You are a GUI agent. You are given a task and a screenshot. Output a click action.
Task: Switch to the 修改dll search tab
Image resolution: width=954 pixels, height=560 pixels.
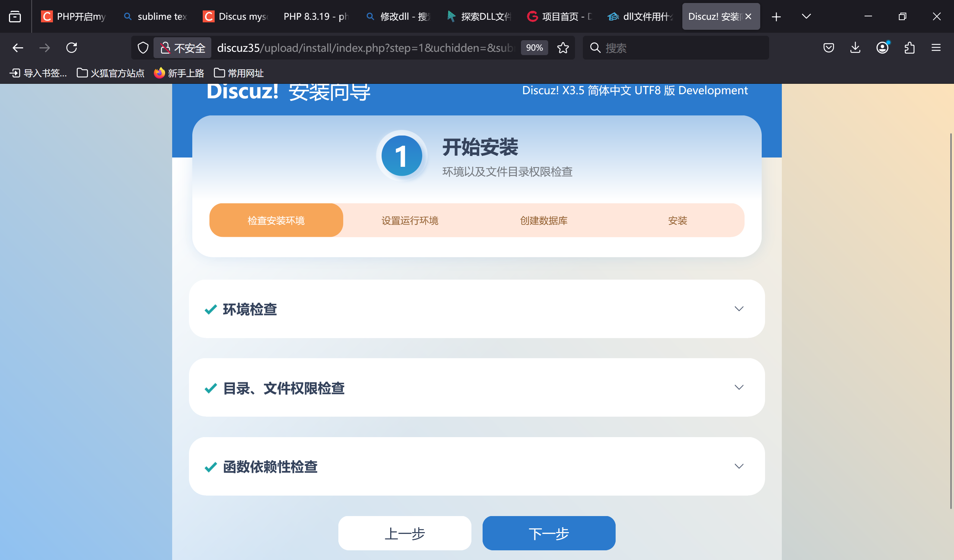399,16
